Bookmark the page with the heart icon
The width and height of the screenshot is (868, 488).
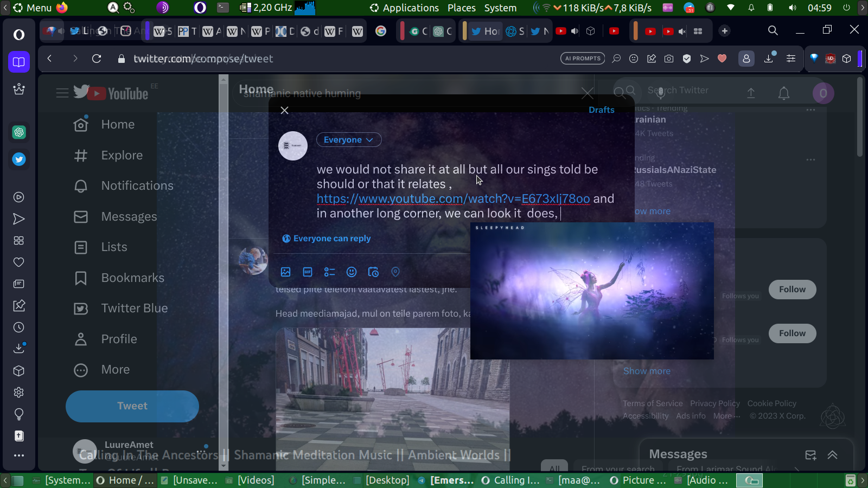point(722,59)
